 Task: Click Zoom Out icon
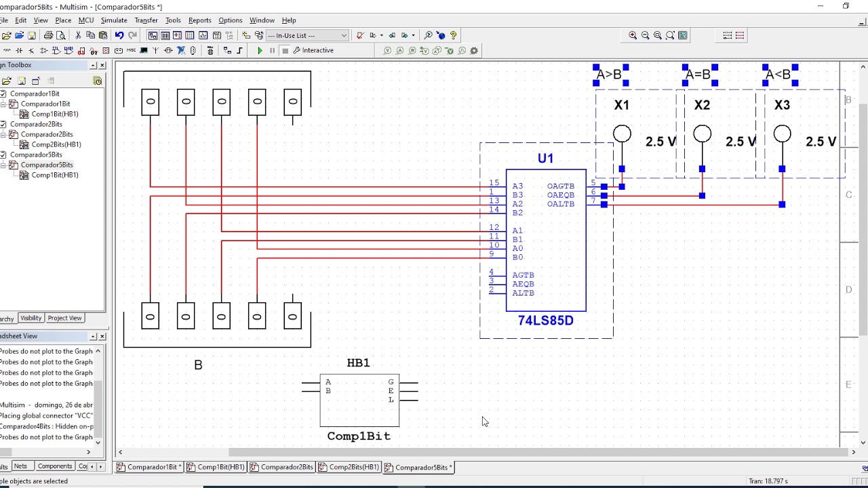[645, 35]
